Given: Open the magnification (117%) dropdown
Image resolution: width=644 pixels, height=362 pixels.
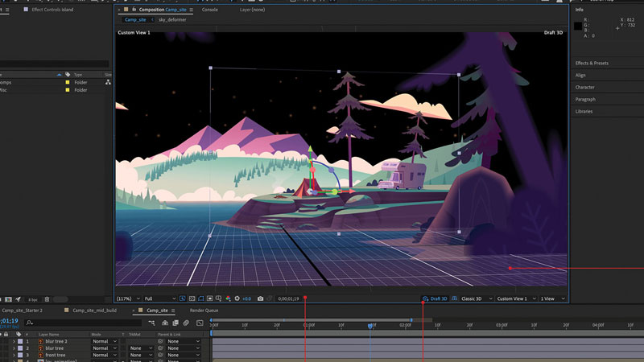Looking at the screenshot, I should (128, 298).
